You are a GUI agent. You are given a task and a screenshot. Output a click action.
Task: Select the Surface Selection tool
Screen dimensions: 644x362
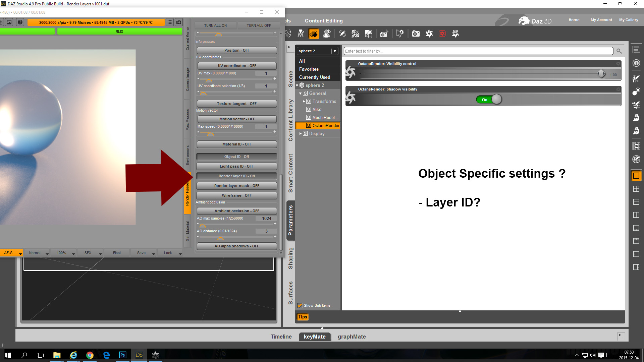tap(314, 34)
